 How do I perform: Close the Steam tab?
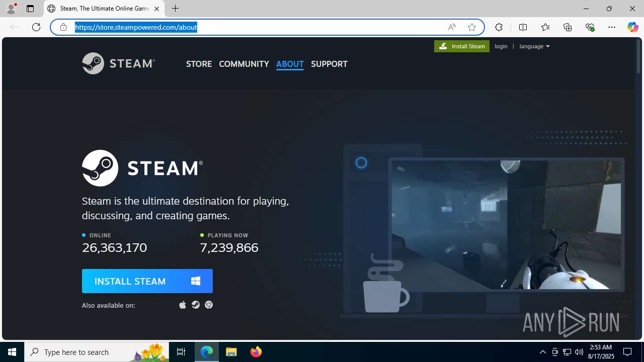pos(156,9)
